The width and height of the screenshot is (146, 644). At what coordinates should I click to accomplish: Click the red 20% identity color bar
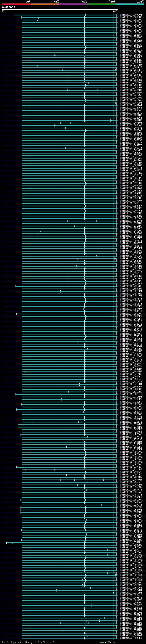(16, 4)
